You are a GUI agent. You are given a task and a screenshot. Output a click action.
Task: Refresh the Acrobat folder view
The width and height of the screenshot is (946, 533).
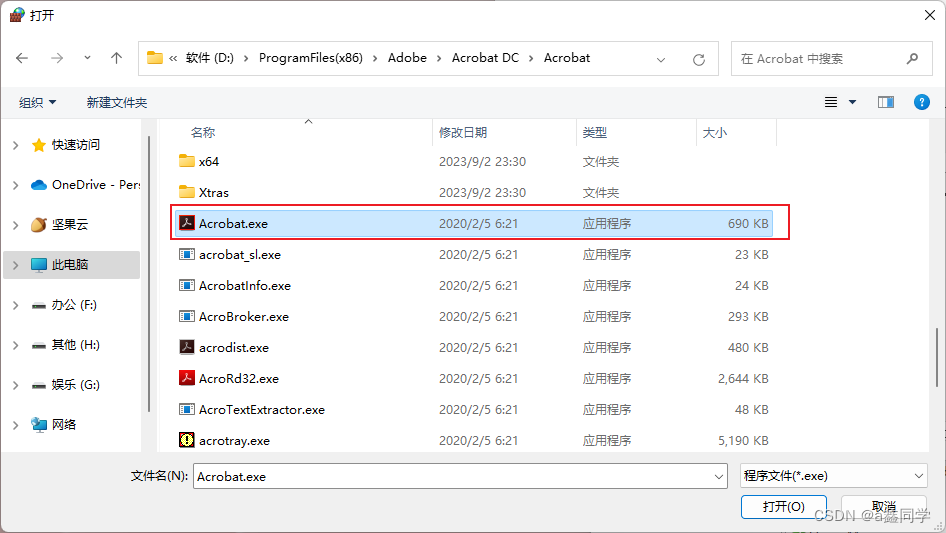699,59
